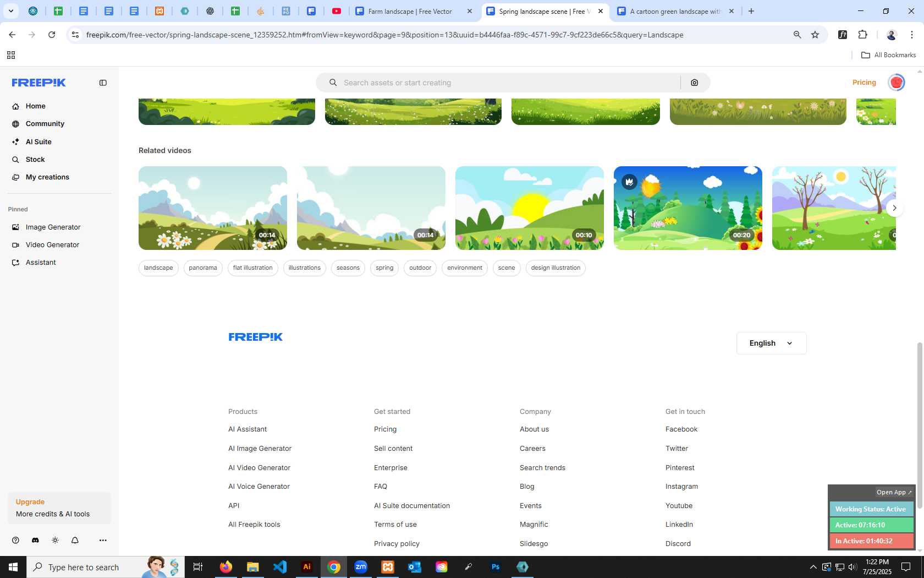This screenshot has height=578, width=924.
Task: Open Sell content footer link
Action: tap(393, 449)
